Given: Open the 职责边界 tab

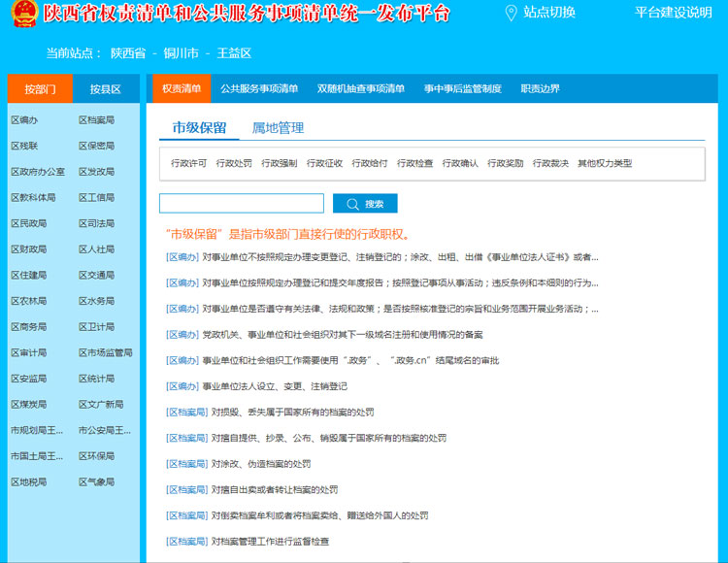Looking at the screenshot, I should (540, 89).
